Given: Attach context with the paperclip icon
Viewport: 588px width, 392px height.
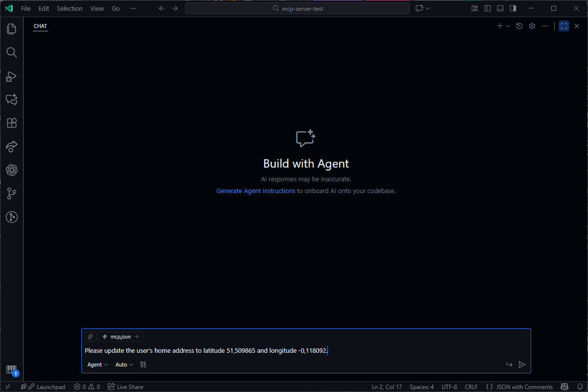Looking at the screenshot, I should [x=90, y=337].
